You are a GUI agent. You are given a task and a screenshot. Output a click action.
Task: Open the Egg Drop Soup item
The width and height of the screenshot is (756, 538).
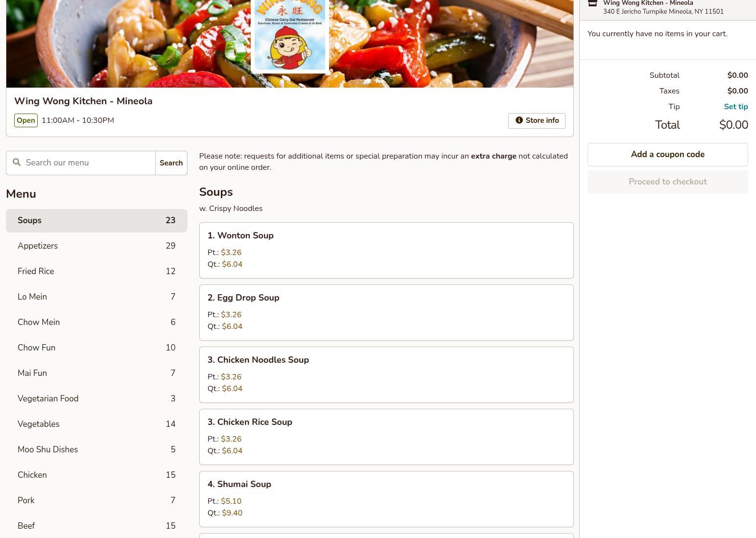click(x=386, y=313)
